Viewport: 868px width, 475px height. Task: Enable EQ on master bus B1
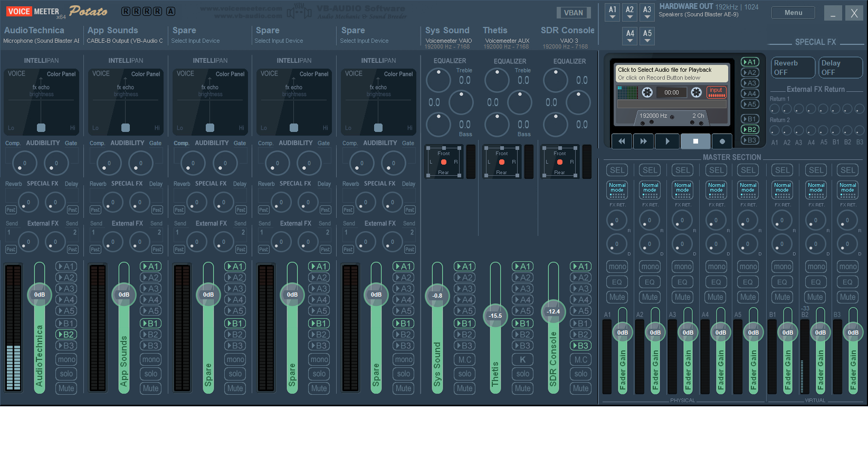point(783,282)
